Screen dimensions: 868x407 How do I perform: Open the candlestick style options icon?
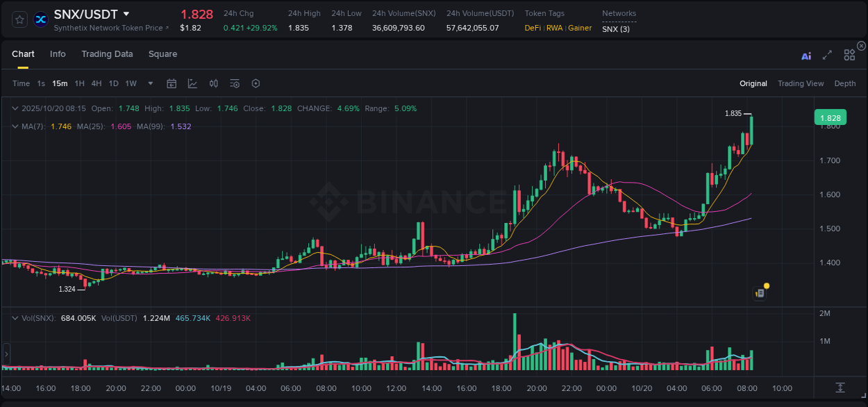pyautogui.click(x=213, y=83)
